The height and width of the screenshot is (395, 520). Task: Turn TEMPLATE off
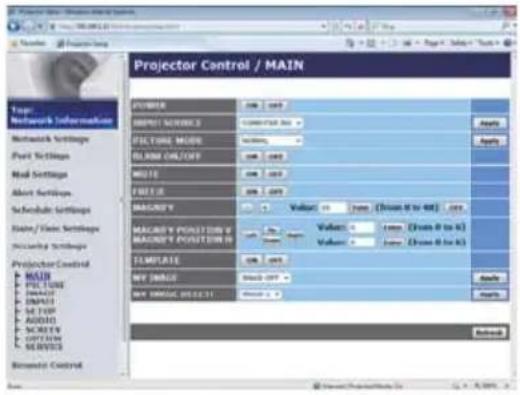[x=275, y=260]
